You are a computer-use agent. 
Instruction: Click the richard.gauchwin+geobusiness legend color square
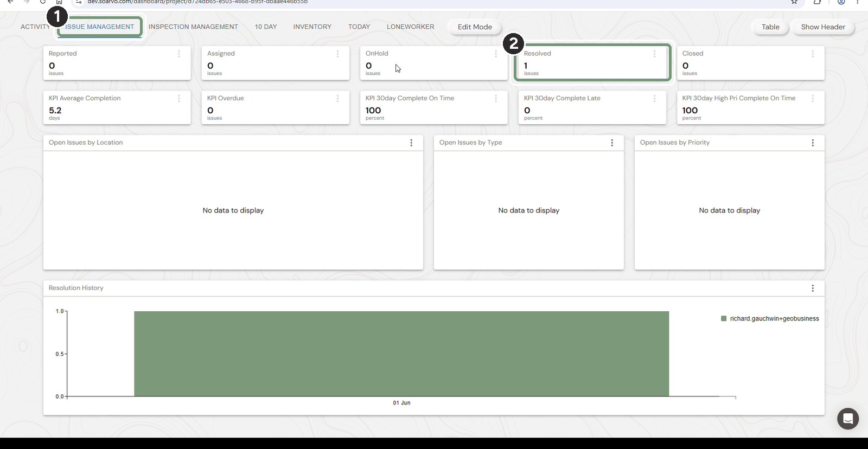pos(724,318)
